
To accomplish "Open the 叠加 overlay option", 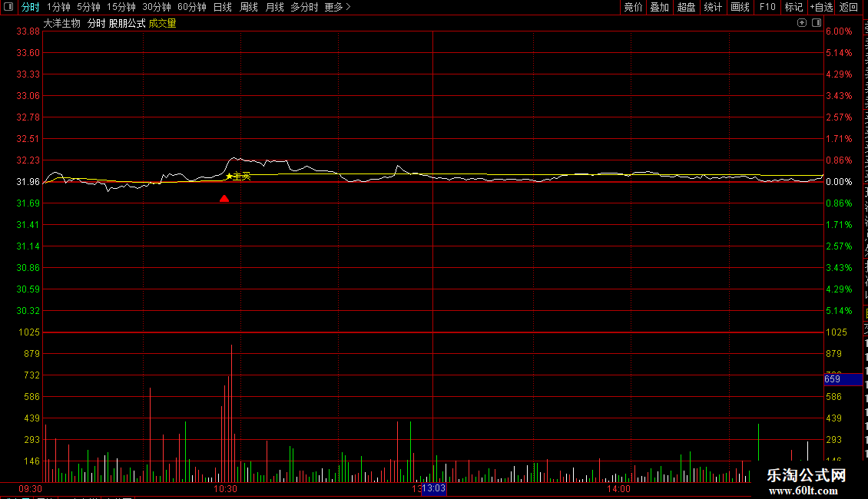I will [x=659, y=7].
